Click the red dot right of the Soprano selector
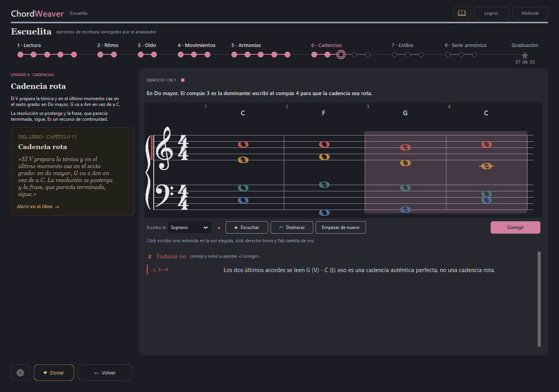 (219, 228)
